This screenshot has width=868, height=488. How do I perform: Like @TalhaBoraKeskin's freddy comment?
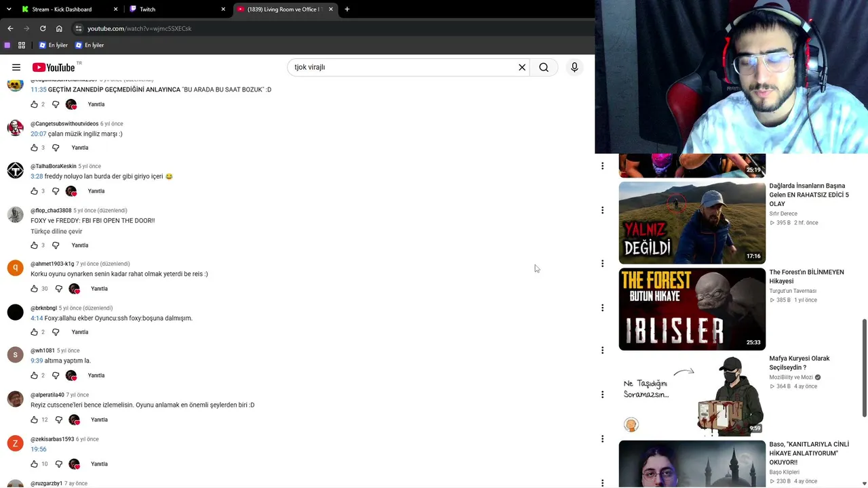(34, 191)
